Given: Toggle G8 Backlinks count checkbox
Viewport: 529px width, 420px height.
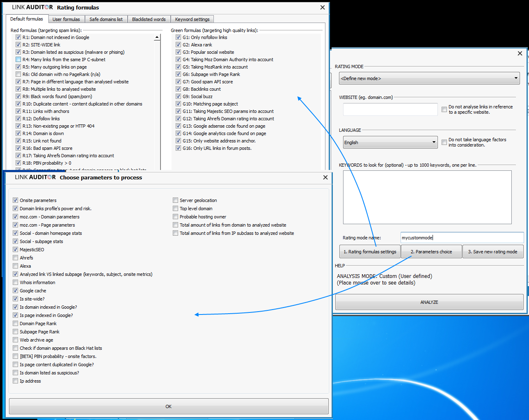Looking at the screenshot, I should point(178,89).
